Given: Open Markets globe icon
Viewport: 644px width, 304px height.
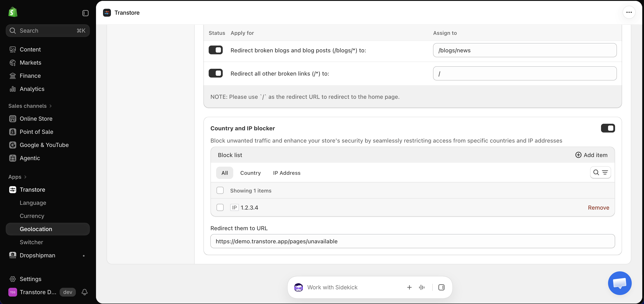Looking at the screenshot, I should pos(13,63).
